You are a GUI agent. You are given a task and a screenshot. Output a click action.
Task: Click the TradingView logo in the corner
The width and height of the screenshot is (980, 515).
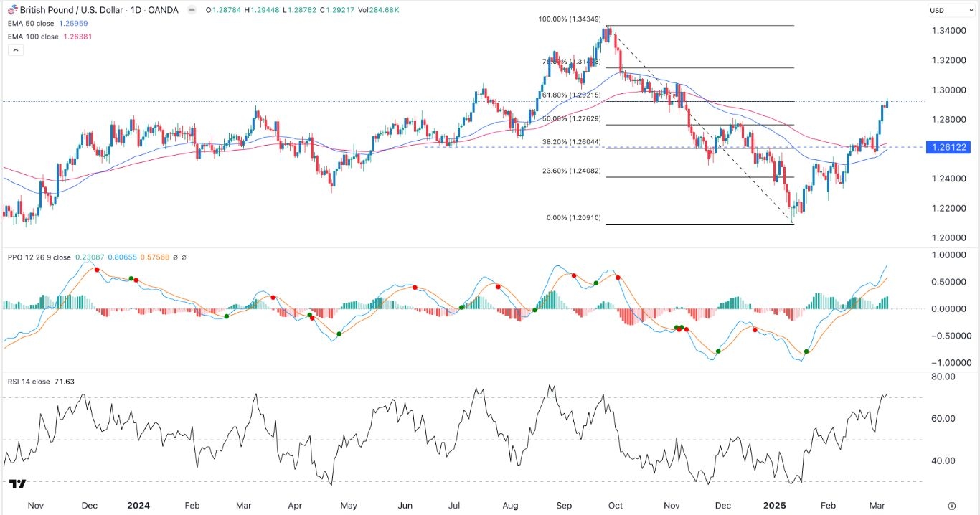pyautogui.click(x=18, y=484)
